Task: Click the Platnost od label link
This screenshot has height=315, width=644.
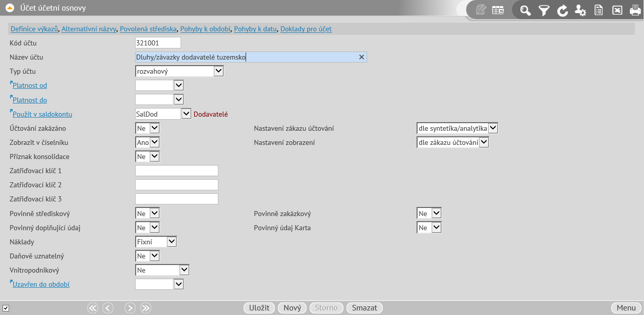Action: pos(30,86)
